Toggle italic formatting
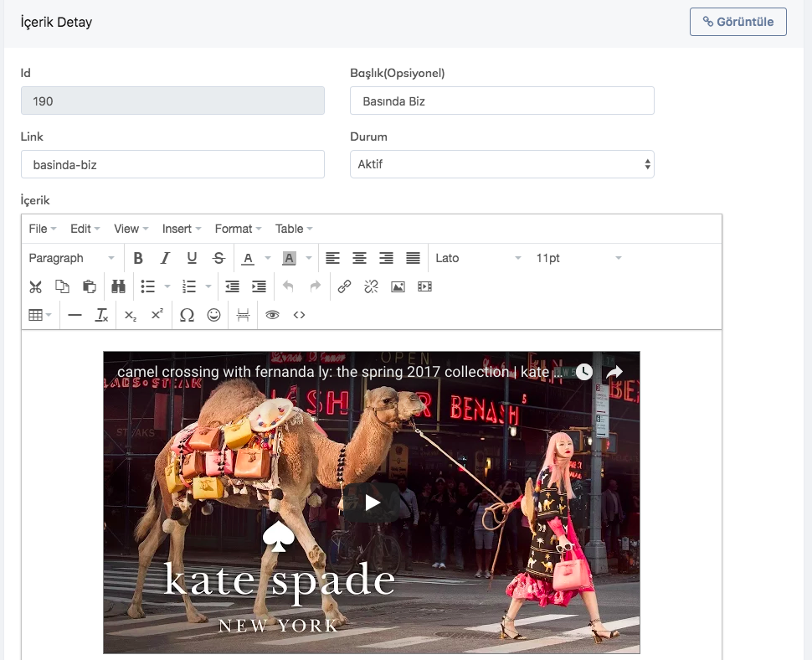Image resolution: width=812 pixels, height=660 pixels. pyautogui.click(x=165, y=258)
